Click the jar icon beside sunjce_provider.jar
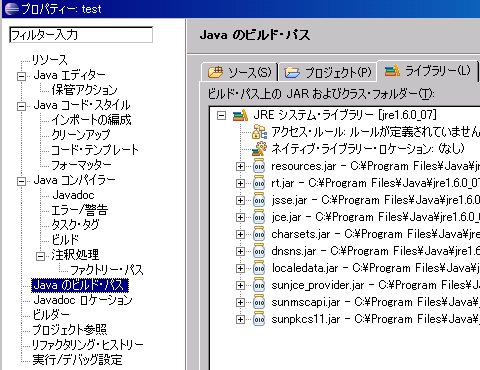480x370 pixels. point(259,285)
